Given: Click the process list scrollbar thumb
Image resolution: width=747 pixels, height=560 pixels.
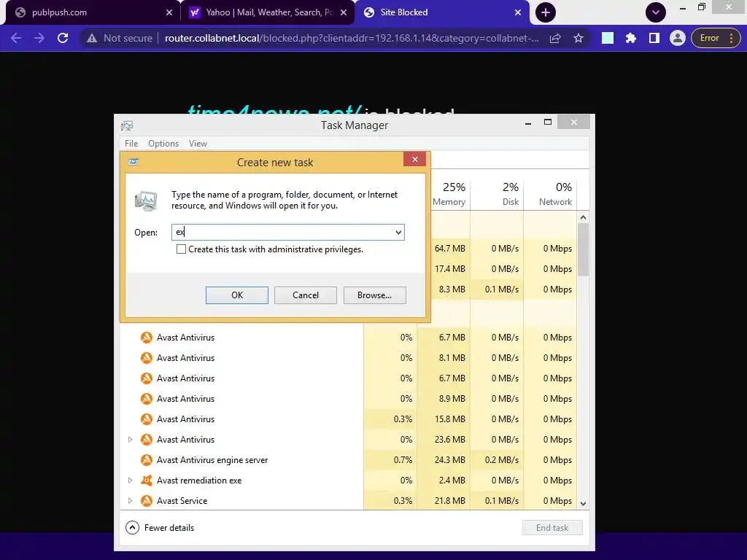Looking at the screenshot, I should [x=583, y=249].
